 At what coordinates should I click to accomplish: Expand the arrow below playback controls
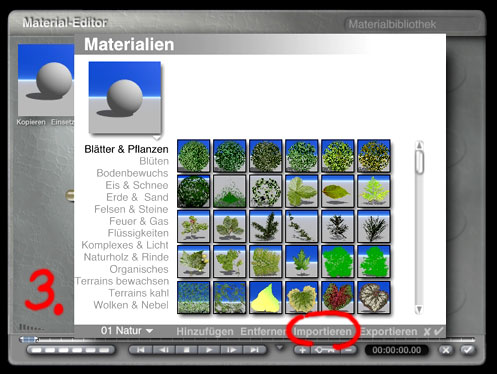[280, 347]
